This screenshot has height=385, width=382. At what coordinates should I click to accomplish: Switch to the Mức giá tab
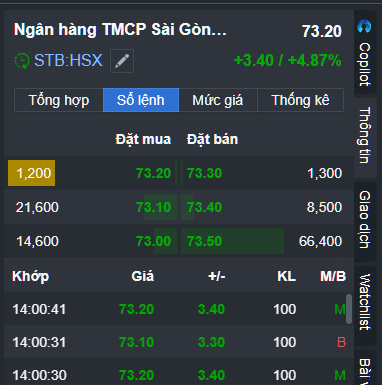point(218,100)
